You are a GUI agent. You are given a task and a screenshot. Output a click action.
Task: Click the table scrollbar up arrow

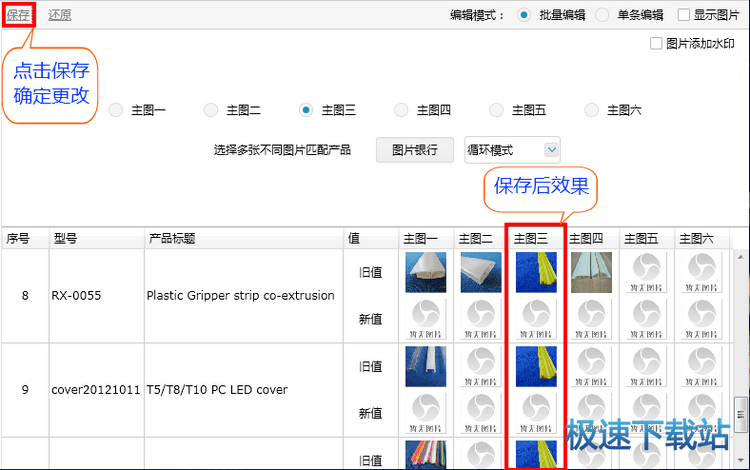[740, 257]
